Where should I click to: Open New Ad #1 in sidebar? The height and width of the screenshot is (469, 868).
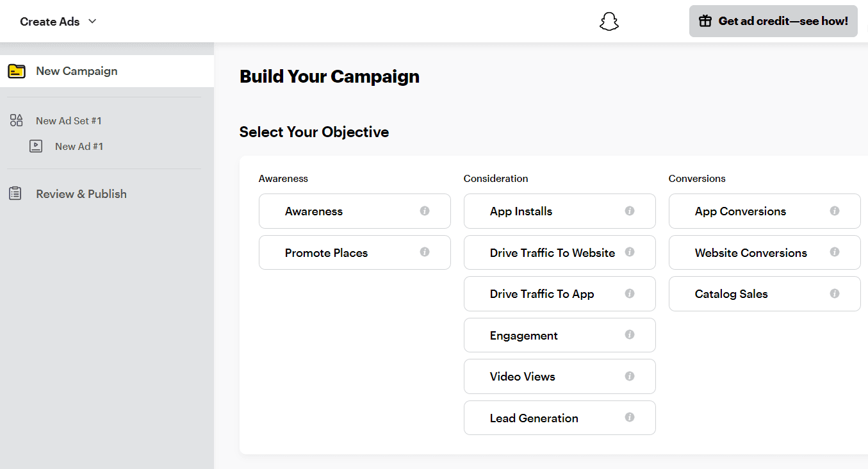click(x=79, y=146)
